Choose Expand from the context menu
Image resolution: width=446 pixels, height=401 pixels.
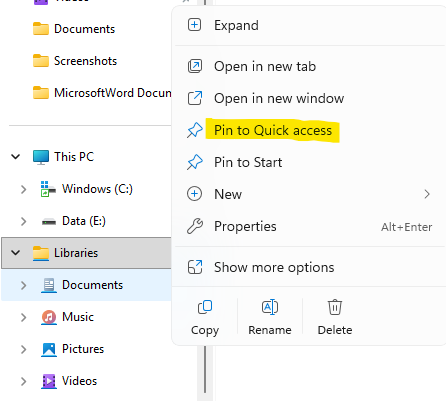click(x=309, y=25)
